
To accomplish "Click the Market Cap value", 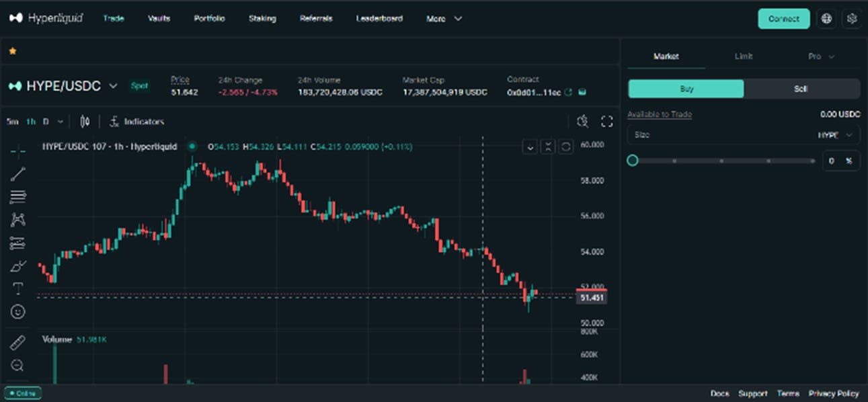I will 445,92.
